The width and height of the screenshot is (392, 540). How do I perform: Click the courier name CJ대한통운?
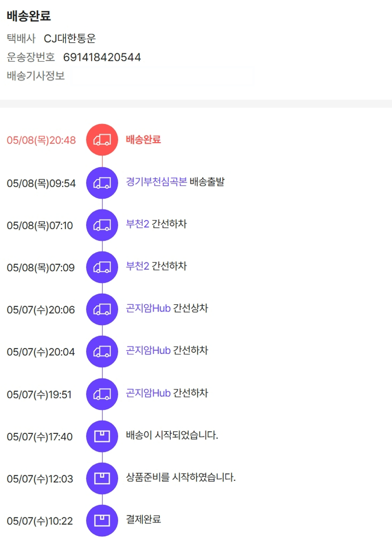[70, 39]
